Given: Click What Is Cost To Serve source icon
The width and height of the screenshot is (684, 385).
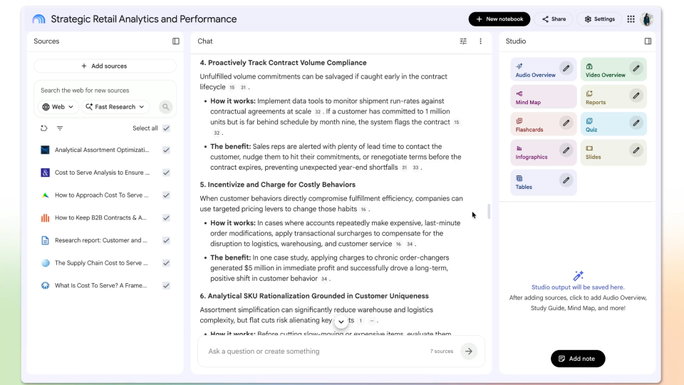Looking at the screenshot, I should tap(45, 286).
